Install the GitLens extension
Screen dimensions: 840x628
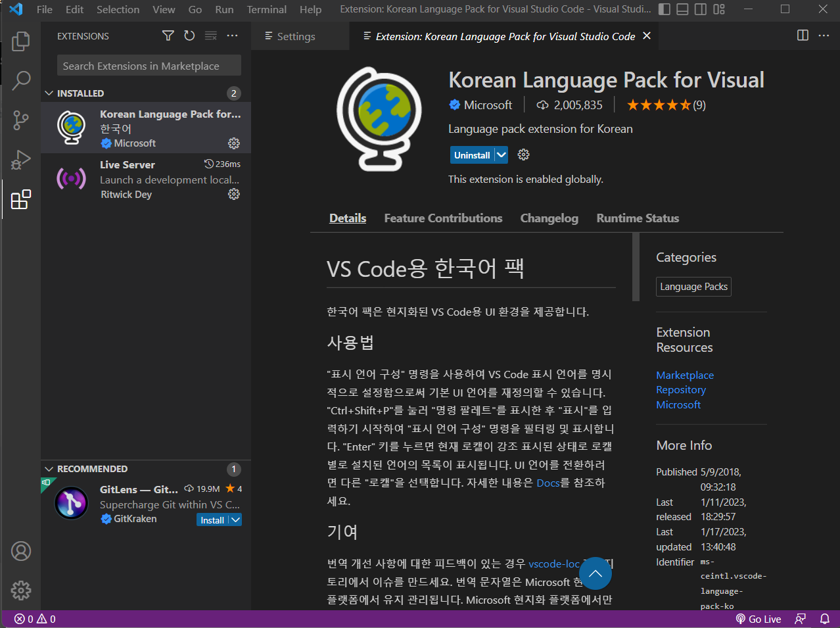[212, 519]
